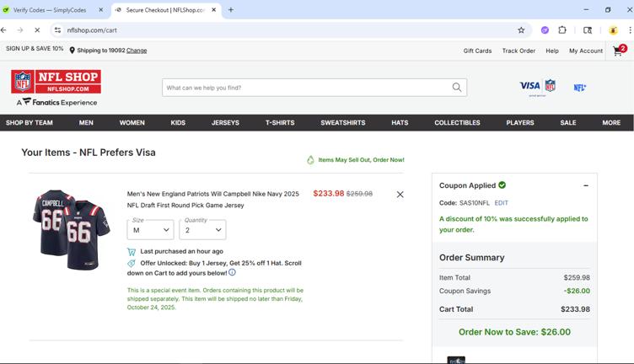Open the HATS menu
The height and width of the screenshot is (364, 634).
pyautogui.click(x=400, y=122)
